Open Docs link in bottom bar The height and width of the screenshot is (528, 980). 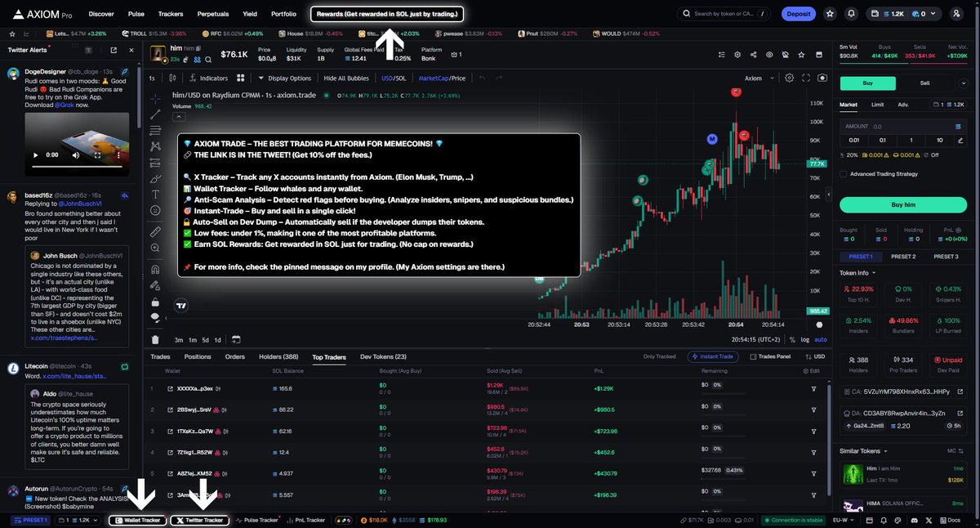point(951,520)
